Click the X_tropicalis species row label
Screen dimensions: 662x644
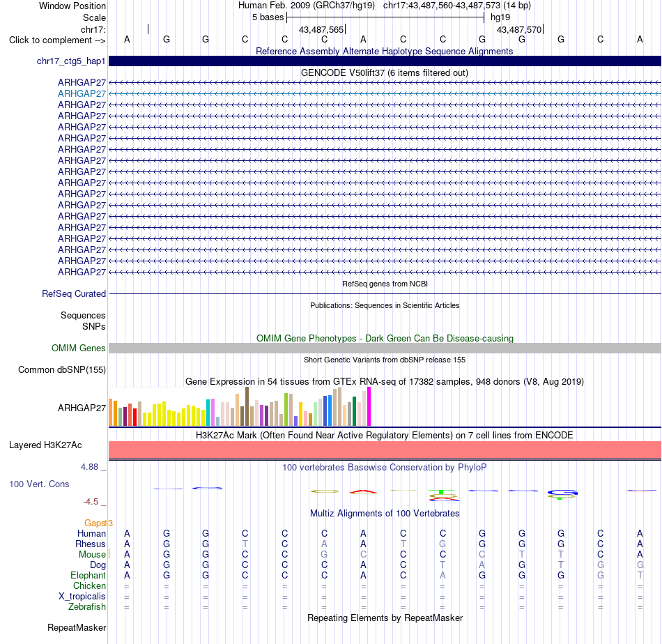(x=82, y=597)
